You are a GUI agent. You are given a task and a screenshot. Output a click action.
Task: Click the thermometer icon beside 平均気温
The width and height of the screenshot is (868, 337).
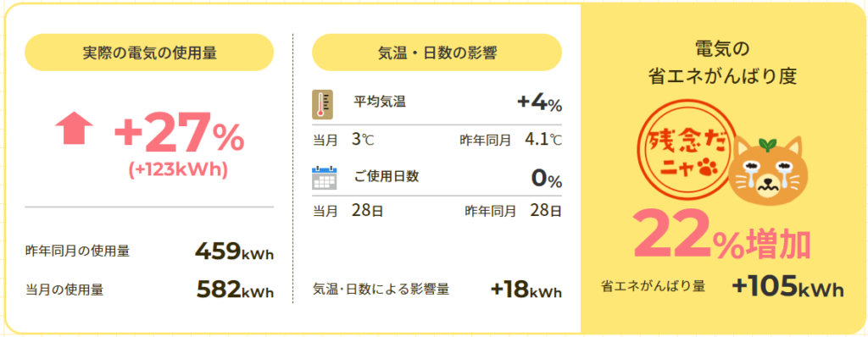(x=322, y=104)
